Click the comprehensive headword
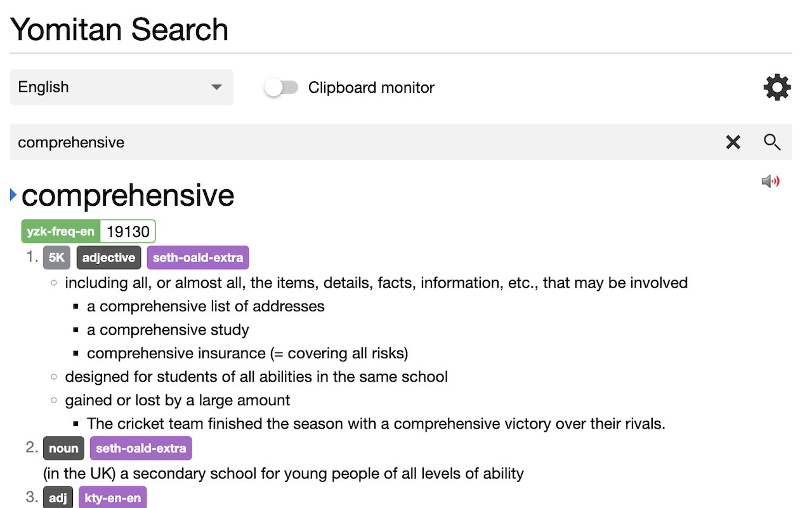812x508 pixels. click(128, 196)
